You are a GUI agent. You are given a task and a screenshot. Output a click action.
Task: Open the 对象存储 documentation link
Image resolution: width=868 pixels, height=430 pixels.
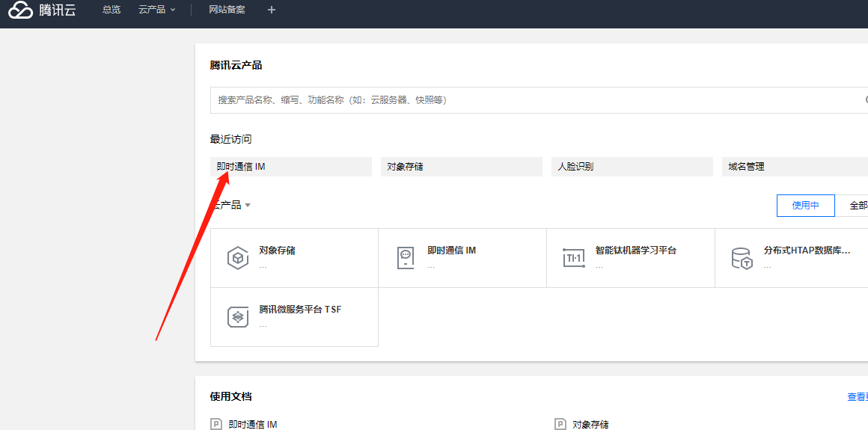[x=590, y=425]
